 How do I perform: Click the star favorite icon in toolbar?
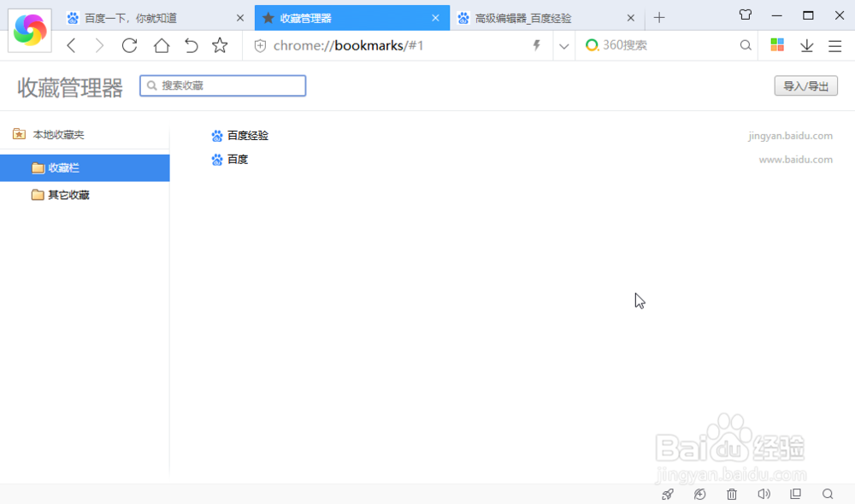(220, 45)
